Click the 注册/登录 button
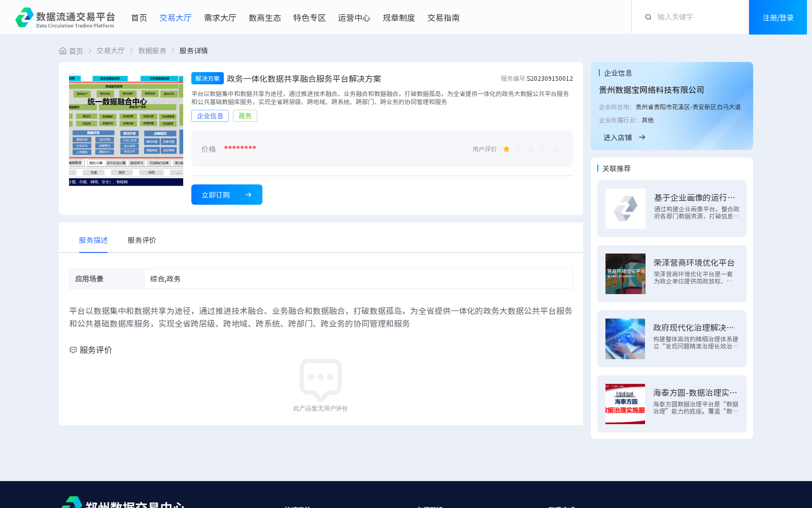The height and width of the screenshot is (508, 812). pos(778,17)
